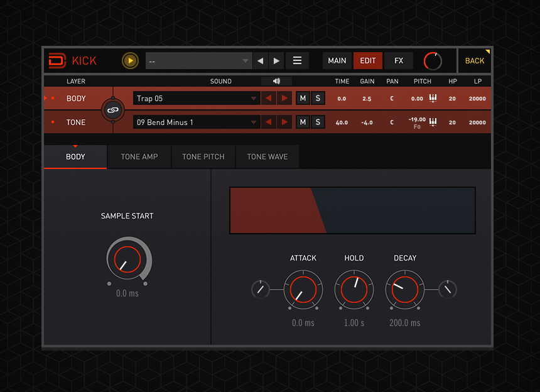Image resolution: width=540 pixels, height=392 pixels.
Task: Select previous sound for BODY layer
Action: click(x=268, y=99)
